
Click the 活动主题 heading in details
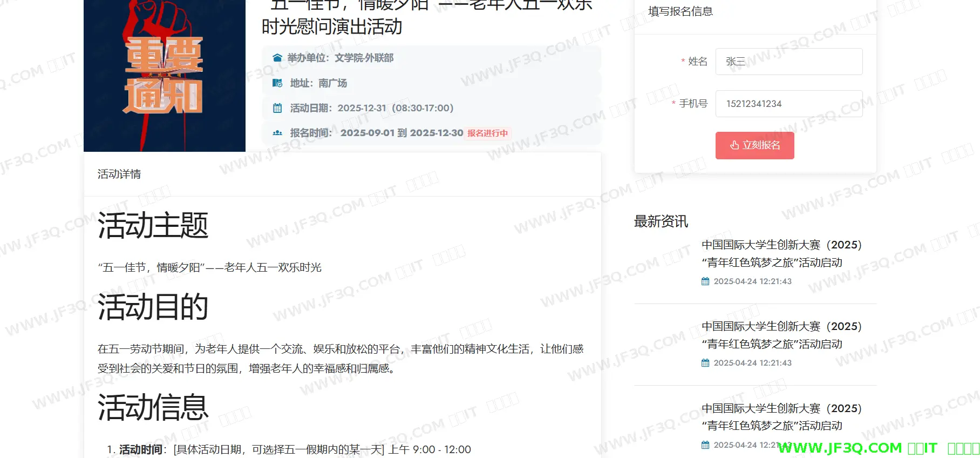(x=153, y=225)
